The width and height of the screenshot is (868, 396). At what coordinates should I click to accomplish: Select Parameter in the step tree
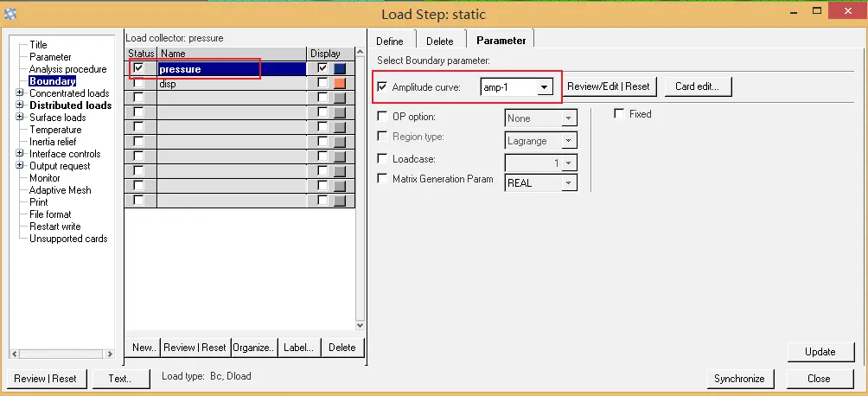(x=50, y=57)
